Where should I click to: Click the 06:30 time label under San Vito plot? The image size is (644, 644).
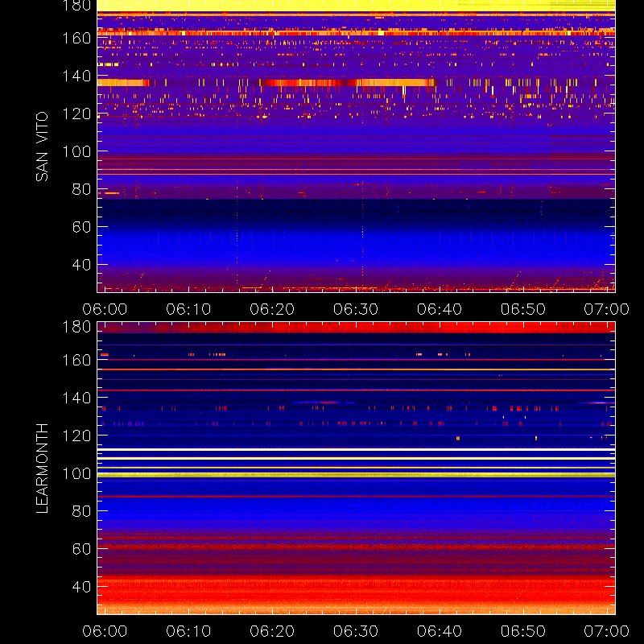tap(356, 309)
